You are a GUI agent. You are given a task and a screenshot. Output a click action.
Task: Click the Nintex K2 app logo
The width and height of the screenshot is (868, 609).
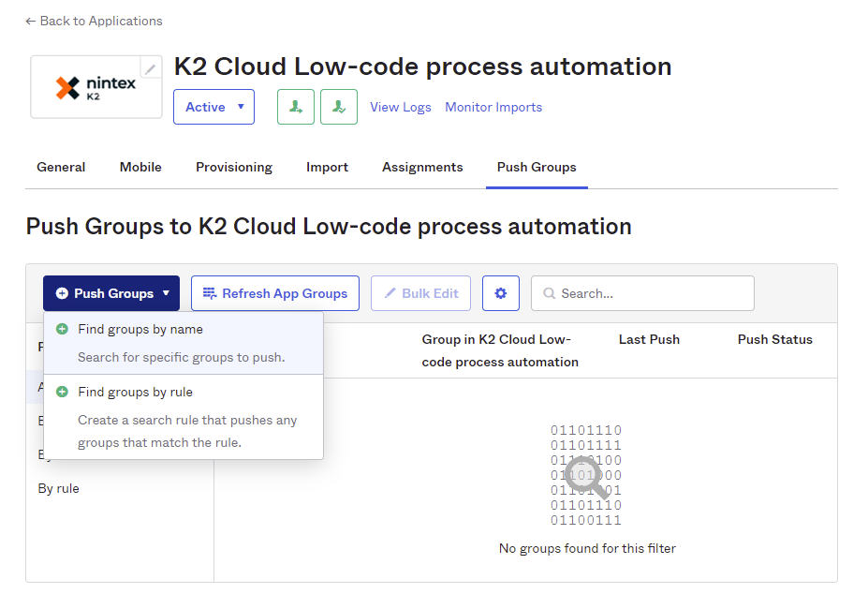(95, 88)
